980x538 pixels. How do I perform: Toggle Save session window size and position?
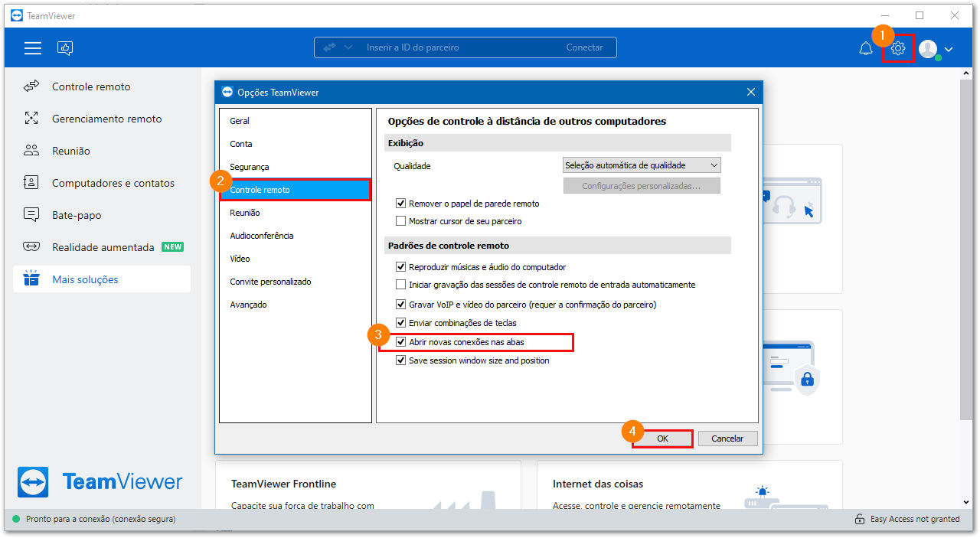400,360
